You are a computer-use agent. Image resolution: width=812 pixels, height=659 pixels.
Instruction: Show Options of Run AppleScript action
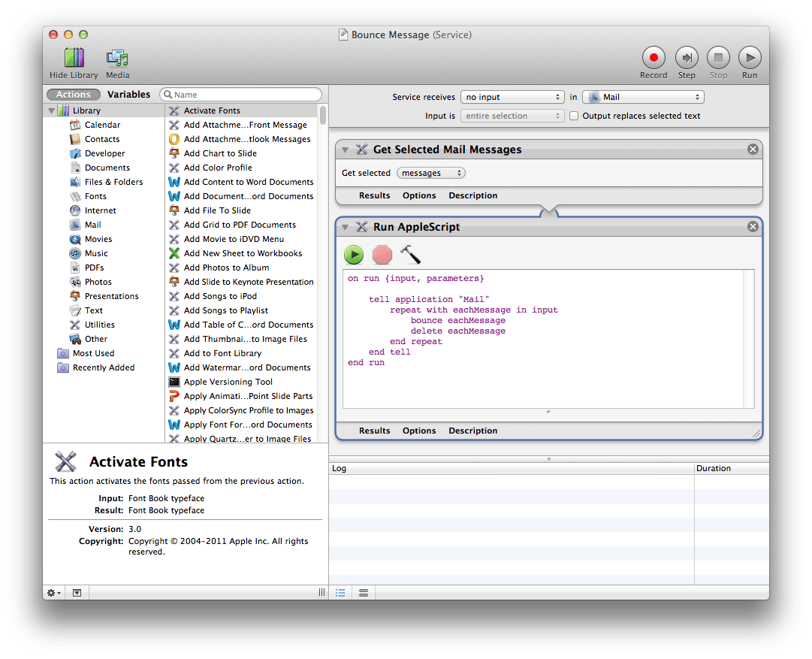coord(419,431)
